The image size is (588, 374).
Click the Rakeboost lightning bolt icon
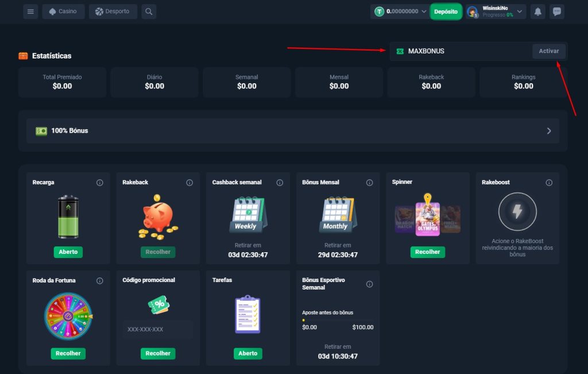tap(517, 211)
